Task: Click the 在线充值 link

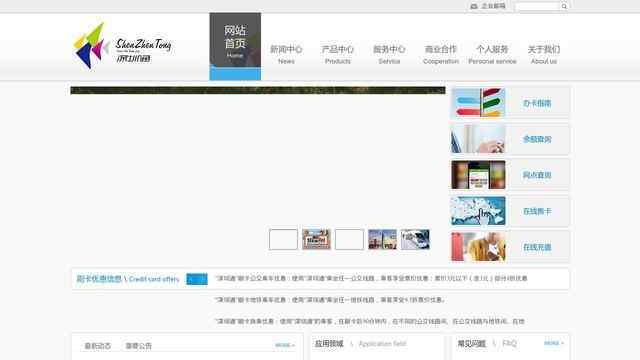Action: 537,247
